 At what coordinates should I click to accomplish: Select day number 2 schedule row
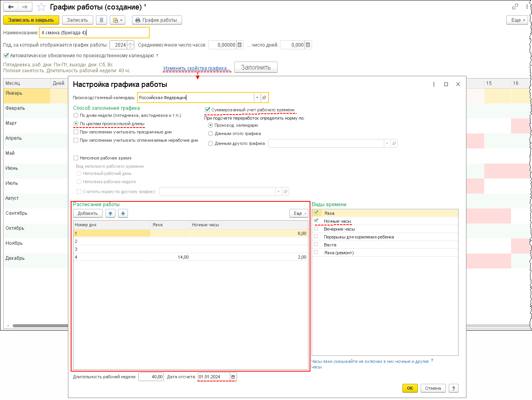pos(191,241)
